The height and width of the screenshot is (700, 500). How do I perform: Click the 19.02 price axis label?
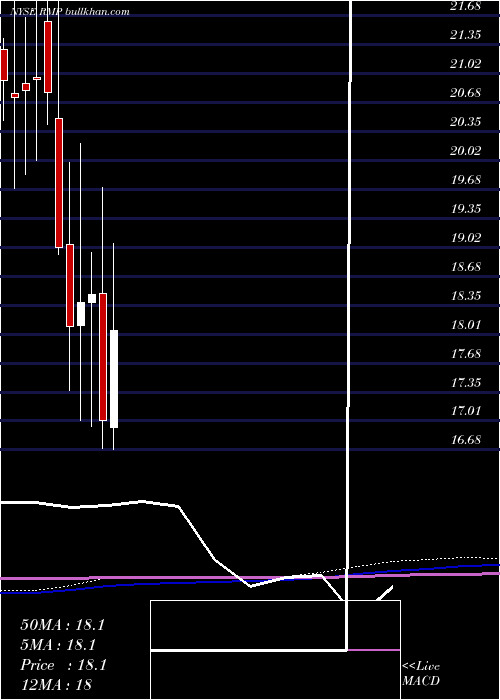click(x=466, y=238)
